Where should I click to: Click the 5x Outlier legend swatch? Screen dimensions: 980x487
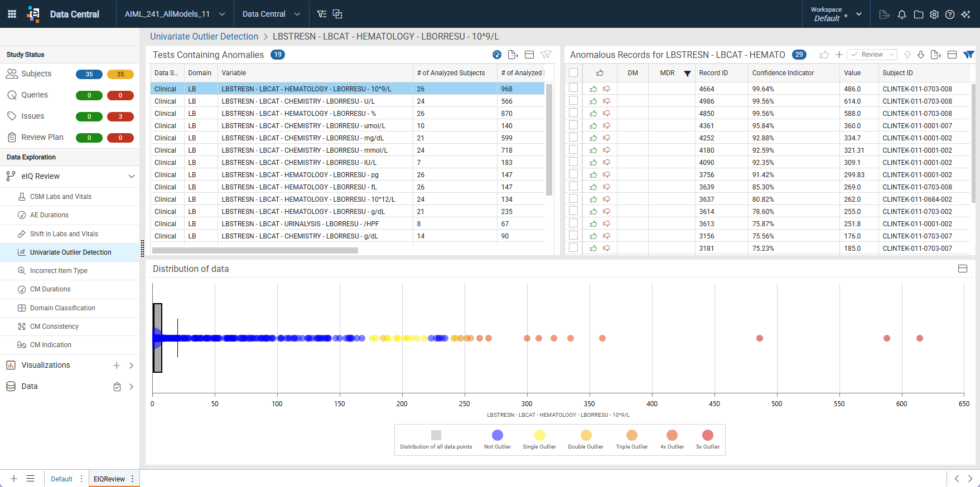(x=708, y=435)
